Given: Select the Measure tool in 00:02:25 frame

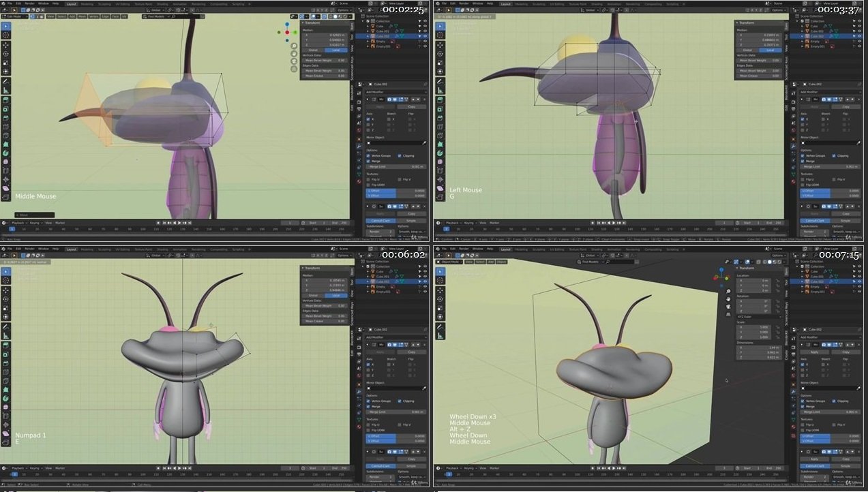Looking at the screenshot, I should (x=5, y=90).
